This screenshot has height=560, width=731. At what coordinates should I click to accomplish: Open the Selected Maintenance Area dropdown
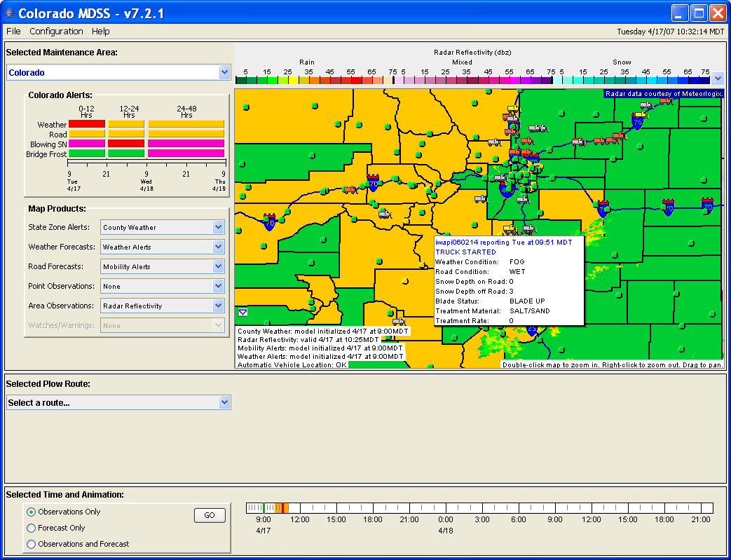click(224, 72)
